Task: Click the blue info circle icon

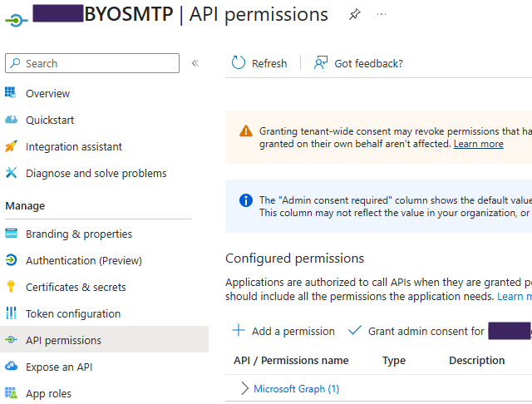Action: pos(246,200)
